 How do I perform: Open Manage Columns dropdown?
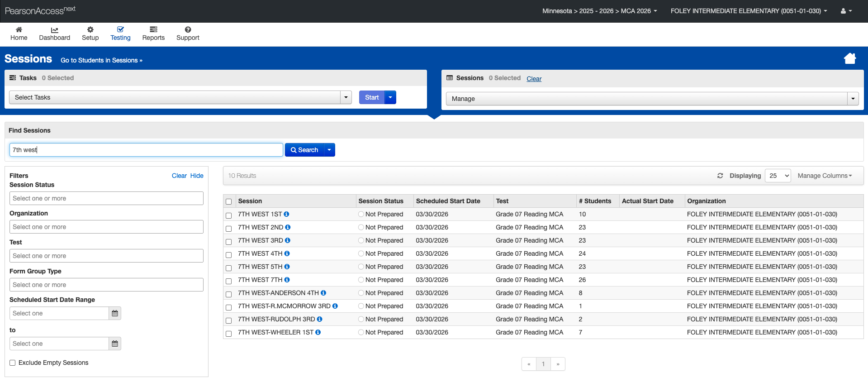tap(825, 176)
